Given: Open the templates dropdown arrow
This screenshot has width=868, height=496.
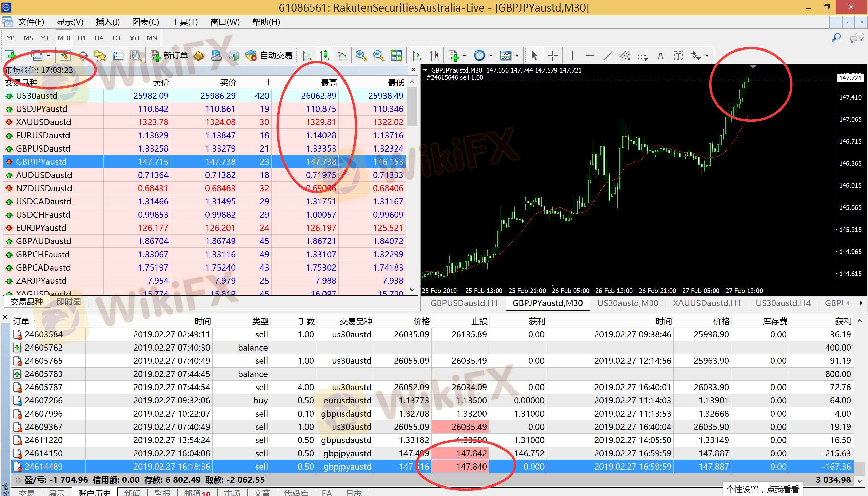Looking at the screenshot, I should coord(517,56).
